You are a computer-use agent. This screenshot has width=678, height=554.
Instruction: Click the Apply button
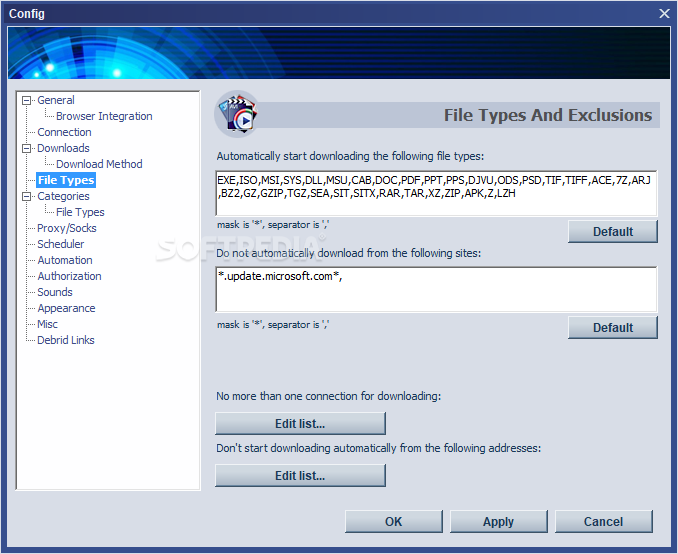tap(499, 522)
